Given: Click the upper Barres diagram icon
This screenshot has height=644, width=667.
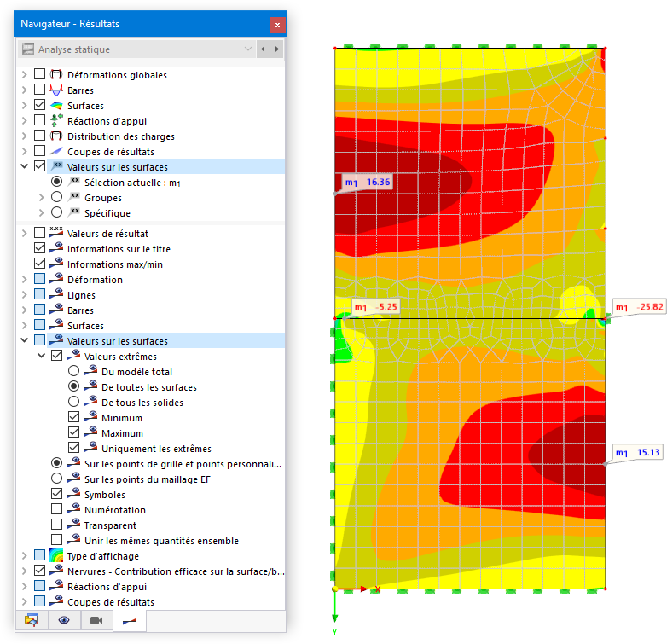Looking at the screenshot, I should [56, 90].
